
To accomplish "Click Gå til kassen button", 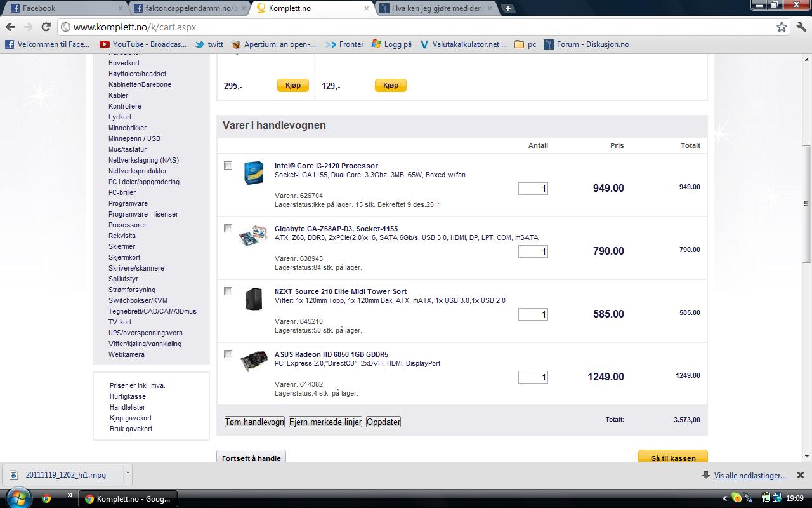I will pos(673,457).
